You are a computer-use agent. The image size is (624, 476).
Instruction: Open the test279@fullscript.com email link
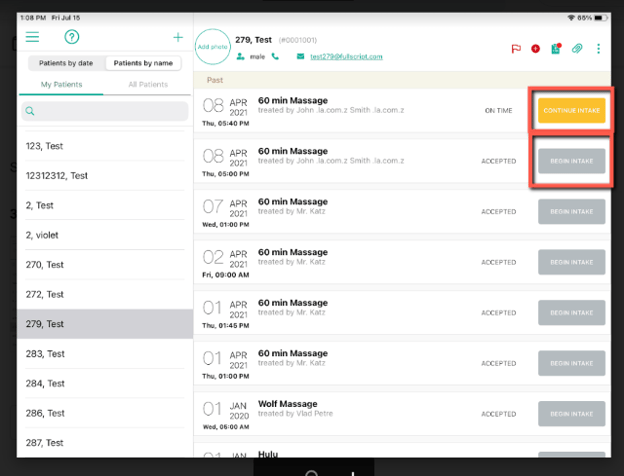click(x=345, y=57)
